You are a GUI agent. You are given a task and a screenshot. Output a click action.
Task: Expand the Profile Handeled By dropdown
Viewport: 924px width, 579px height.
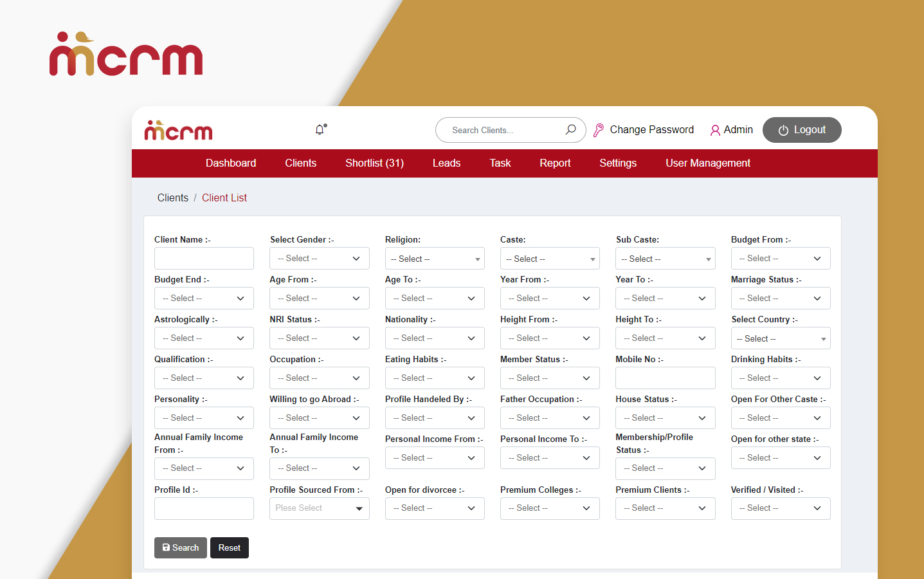click(435, 418)
